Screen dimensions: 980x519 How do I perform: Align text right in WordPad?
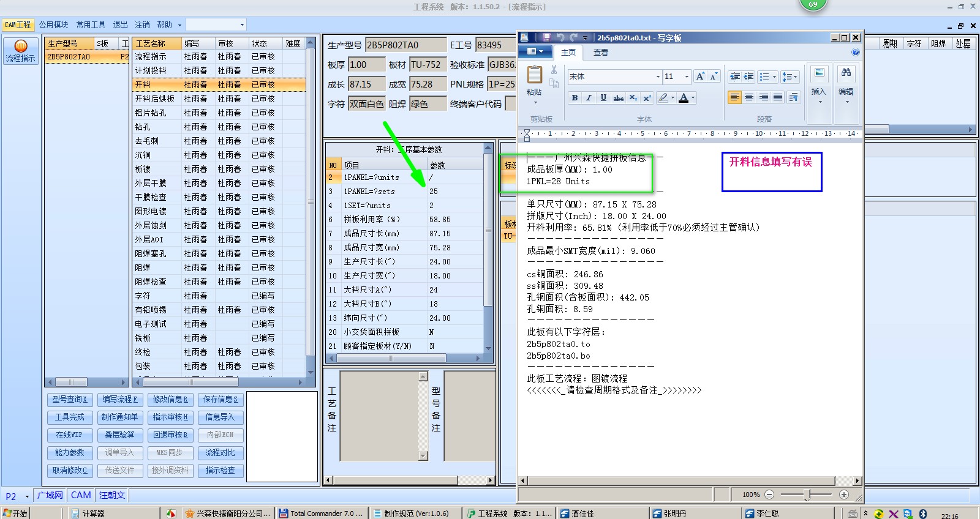763,97
